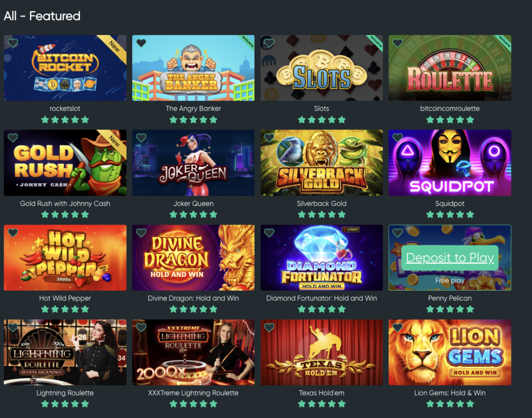Open the Silverback Gold title link
The height and width of the screenshot is (418, 532).
(x=322, y=203)
